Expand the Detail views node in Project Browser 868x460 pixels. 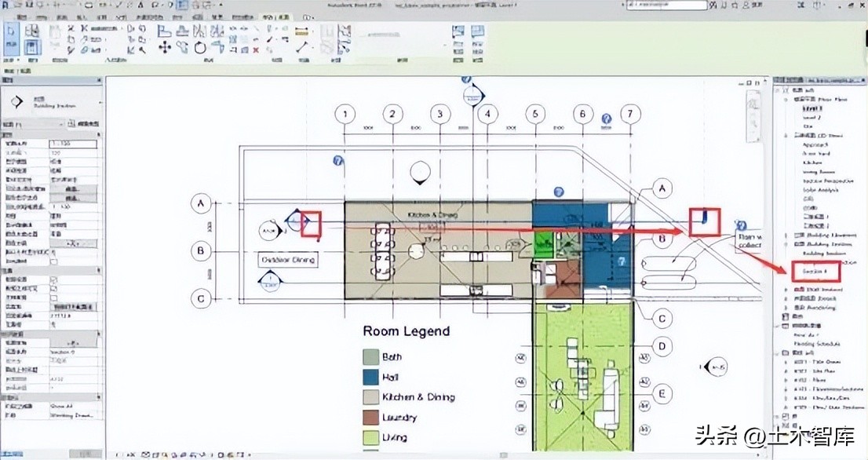(x=786, y=298)
